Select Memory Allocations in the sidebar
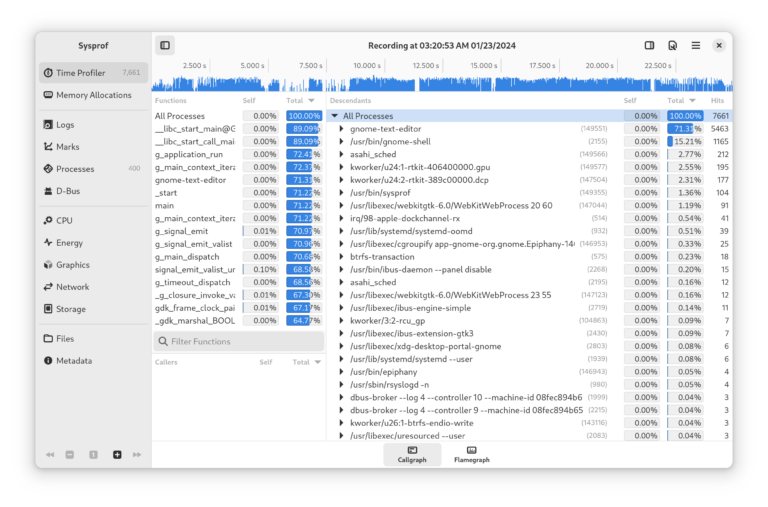The height and width of the screenshot is (507, 768). click(93, 95)
